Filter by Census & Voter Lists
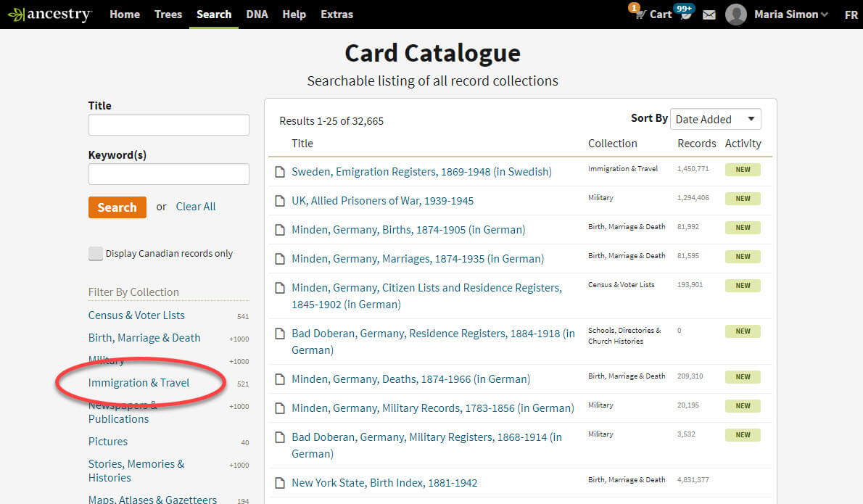The image size is (863, 504). (136, 315)
